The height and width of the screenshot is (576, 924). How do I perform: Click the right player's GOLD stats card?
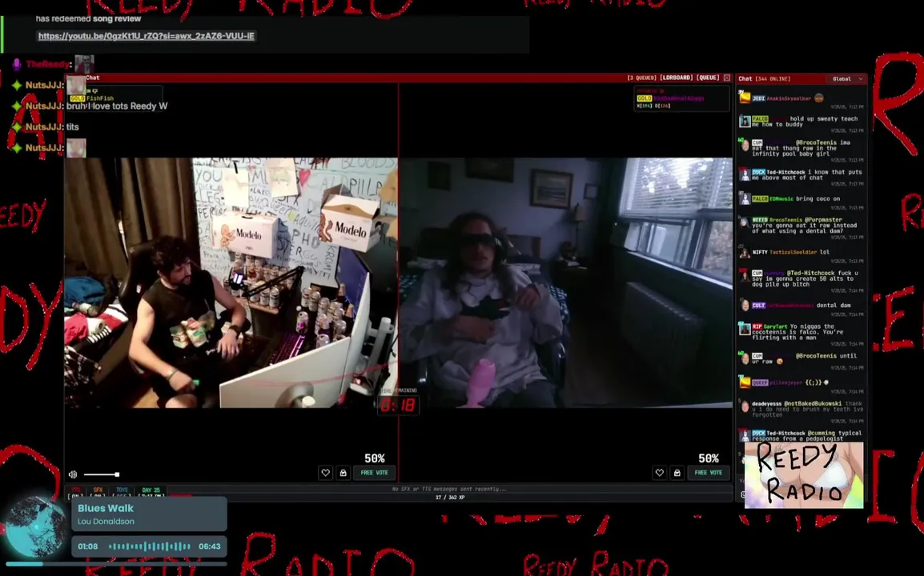point(682,99)
